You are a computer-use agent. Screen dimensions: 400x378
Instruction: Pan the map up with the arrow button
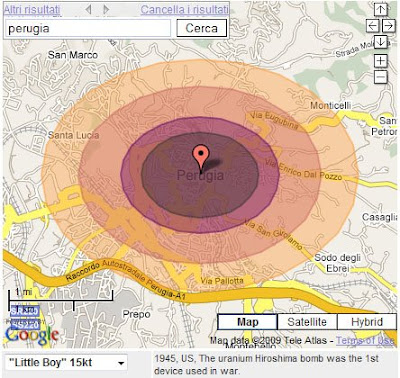click(x=380, y=9)
